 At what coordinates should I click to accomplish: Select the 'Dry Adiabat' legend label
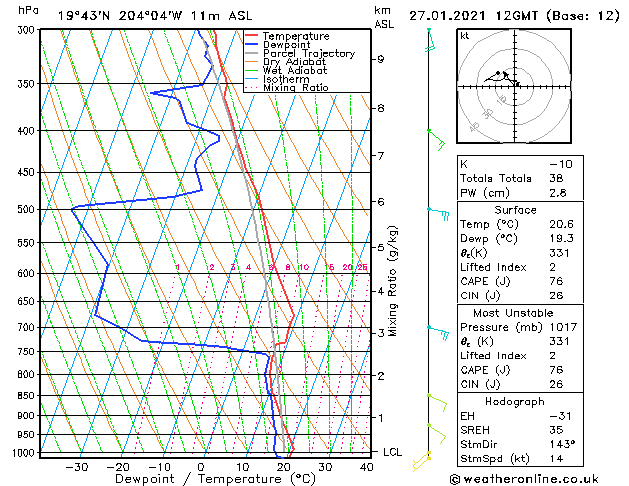(294, 62)
